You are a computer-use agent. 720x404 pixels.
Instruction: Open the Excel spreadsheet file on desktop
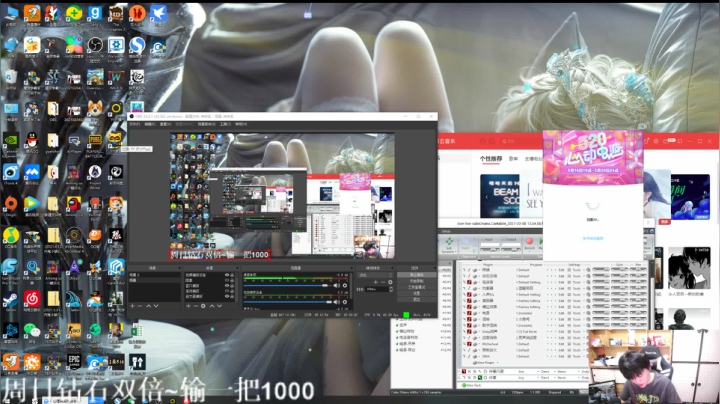tap(137, 330)
